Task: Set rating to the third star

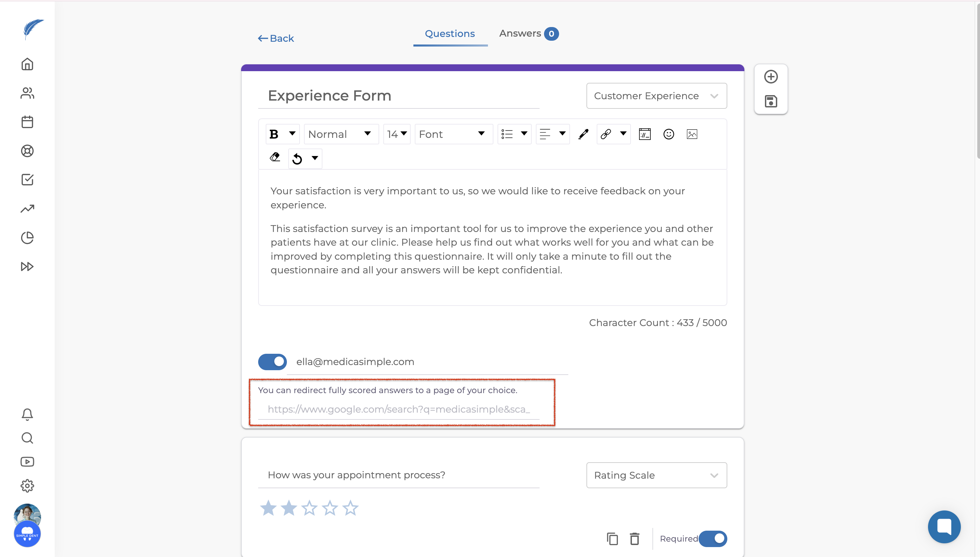Action: [309, 508]
